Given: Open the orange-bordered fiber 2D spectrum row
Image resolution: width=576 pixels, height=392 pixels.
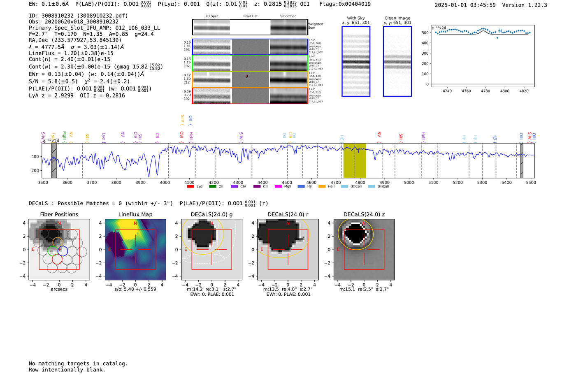Looking at the screenshot, I should (x=250, y=79).
